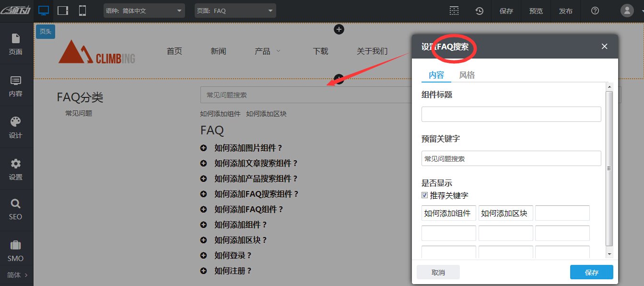
Task: Open the 页面 FAQ page dropdown
Action: tap(235, 10)
